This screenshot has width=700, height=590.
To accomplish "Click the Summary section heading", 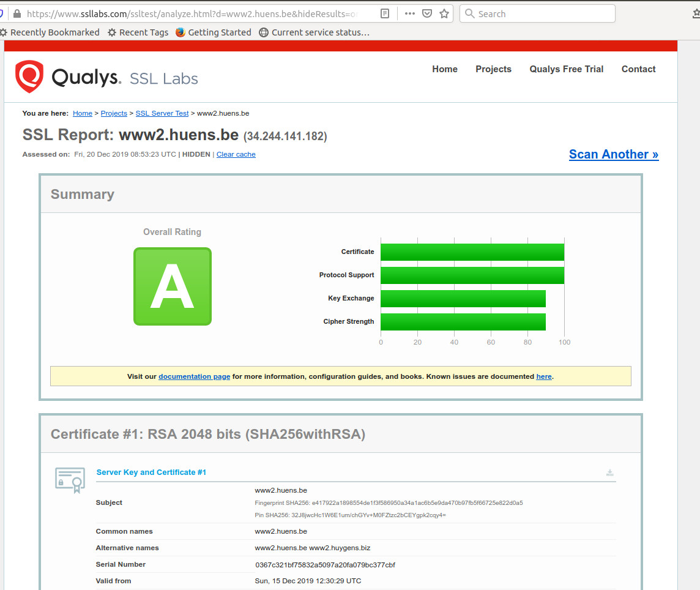I will (83, 194).
